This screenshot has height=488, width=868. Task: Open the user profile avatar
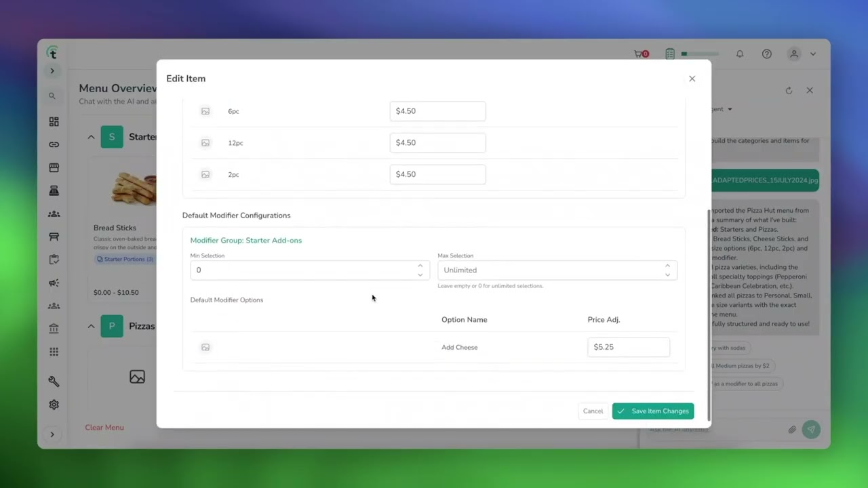(x=794, y=54)
